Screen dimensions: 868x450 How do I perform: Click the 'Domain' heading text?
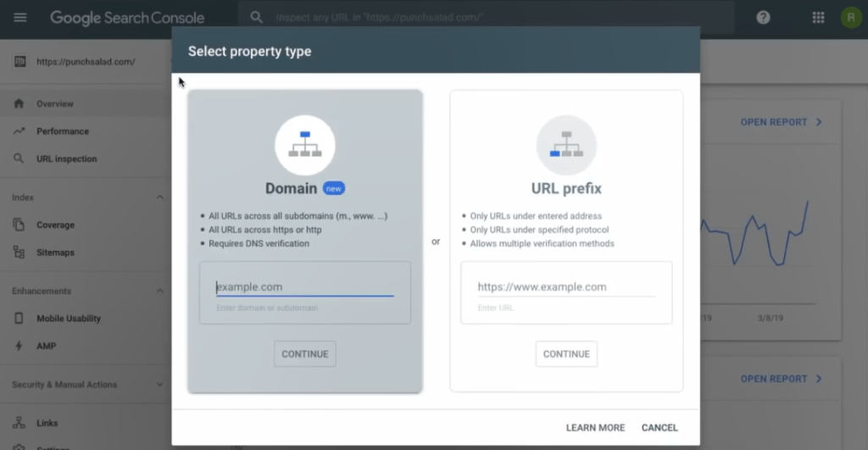pyautogui.click(x=292, y=189)
